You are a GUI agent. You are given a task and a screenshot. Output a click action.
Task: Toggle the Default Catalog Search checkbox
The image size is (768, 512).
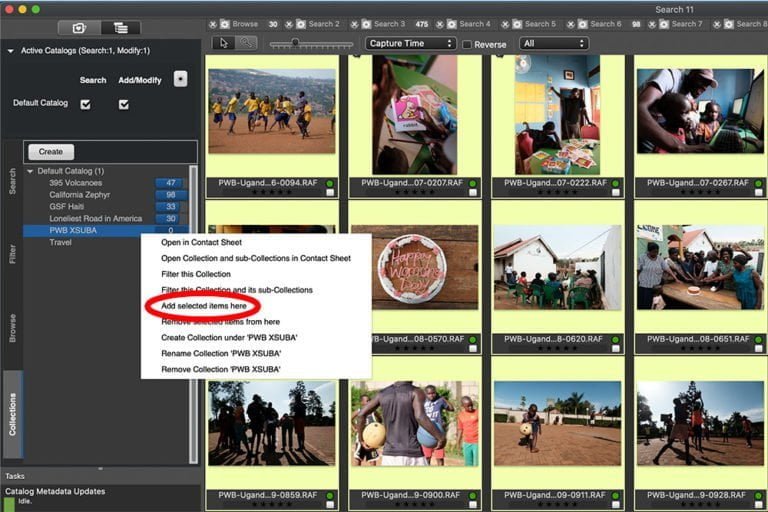[x=85, y=104]
